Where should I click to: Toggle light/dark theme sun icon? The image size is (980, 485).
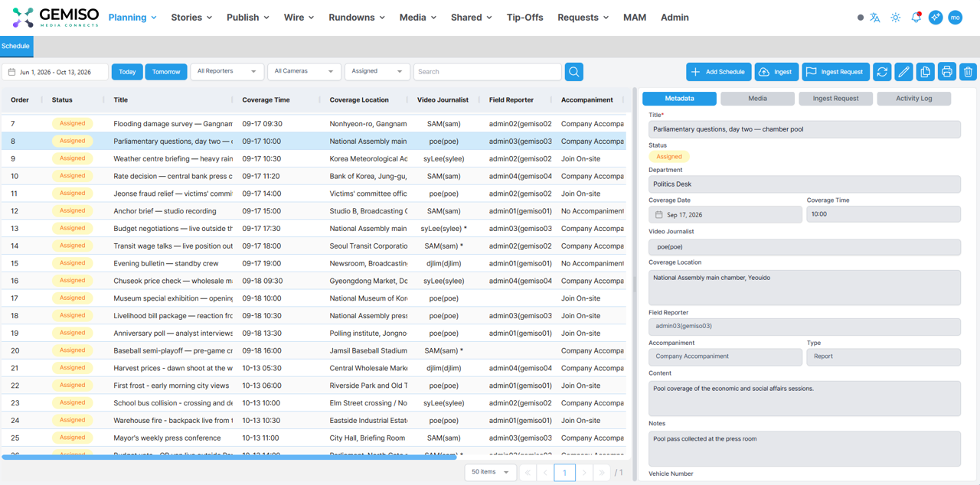(x=896, y=18)
